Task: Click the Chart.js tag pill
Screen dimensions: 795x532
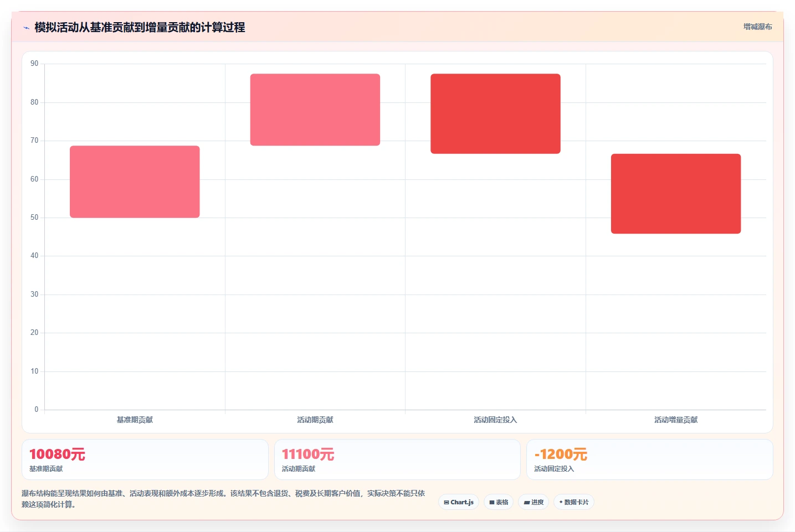Action: (x=459, y=502)
